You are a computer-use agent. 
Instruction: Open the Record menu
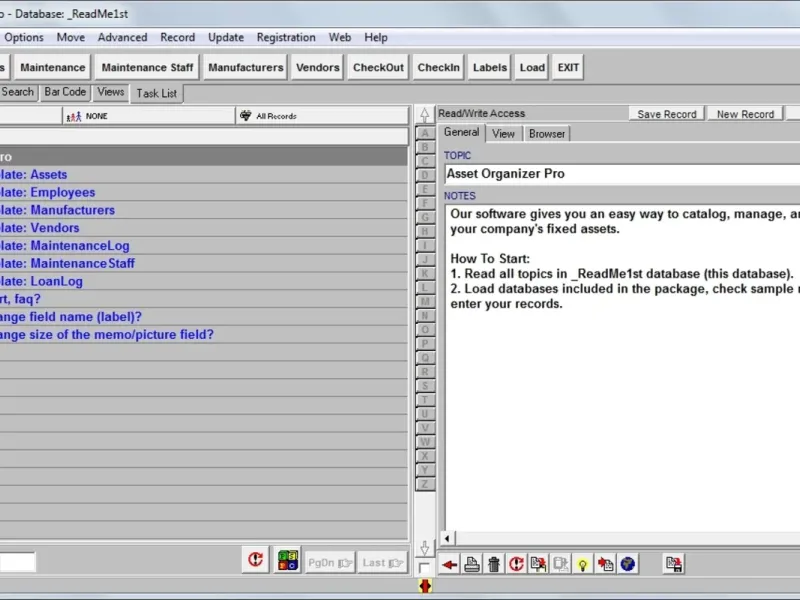click(178, 37)
